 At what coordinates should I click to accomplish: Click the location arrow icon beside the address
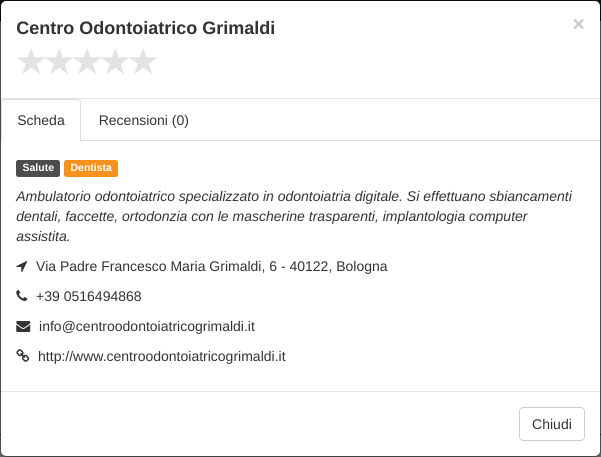click(22, 266)
